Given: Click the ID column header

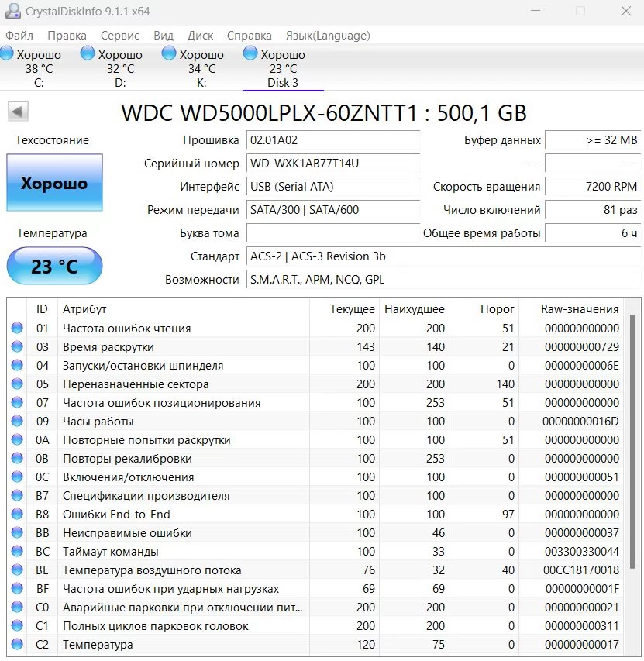Looking at the screenshot, I should pyautogui.click(x=42, y=309).
